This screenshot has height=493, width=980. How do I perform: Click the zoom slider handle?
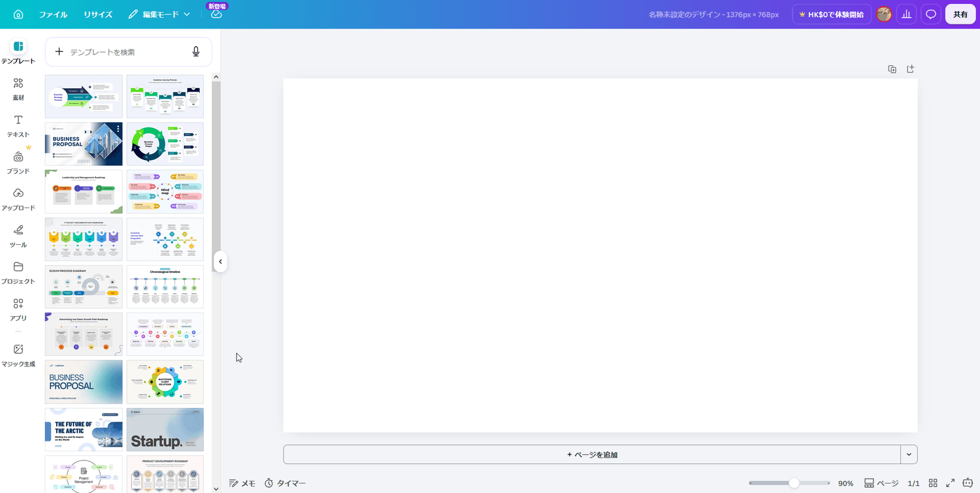tap(794, 483)
